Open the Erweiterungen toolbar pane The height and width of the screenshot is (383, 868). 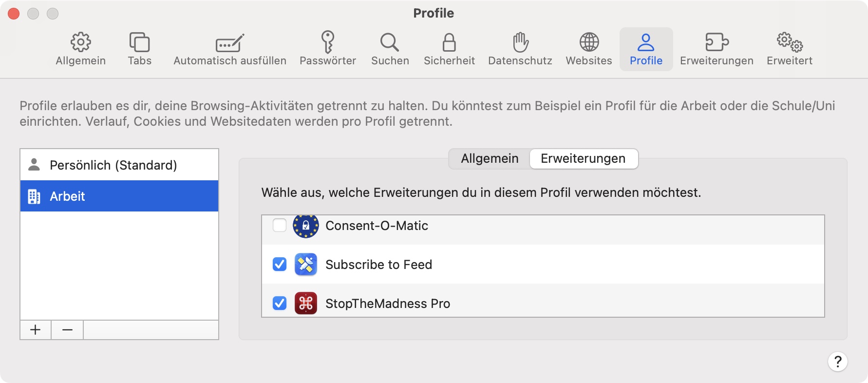pos(717,49)
